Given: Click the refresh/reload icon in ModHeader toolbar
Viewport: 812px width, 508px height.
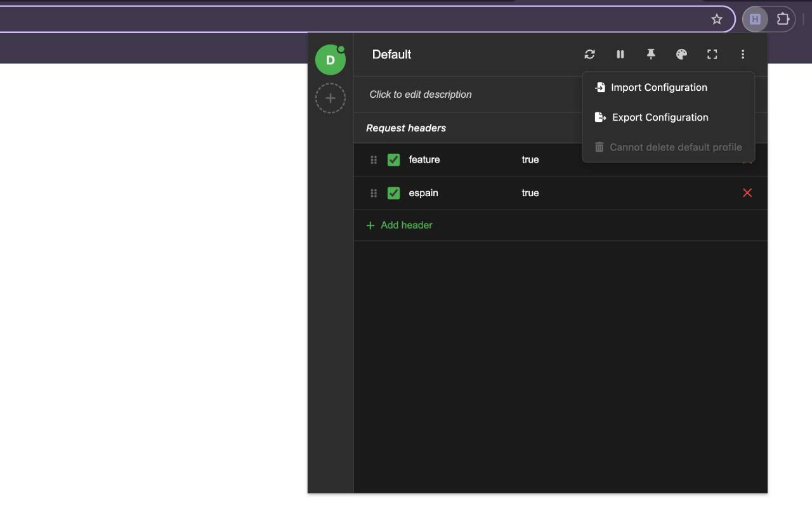Looking at the screenshot, I should click(x=589, y=55).
